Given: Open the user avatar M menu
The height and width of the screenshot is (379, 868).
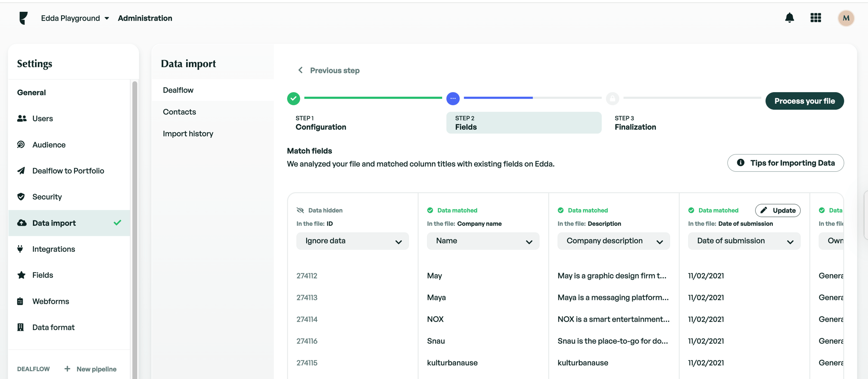Looking at the screenshot, I should 846,18.
